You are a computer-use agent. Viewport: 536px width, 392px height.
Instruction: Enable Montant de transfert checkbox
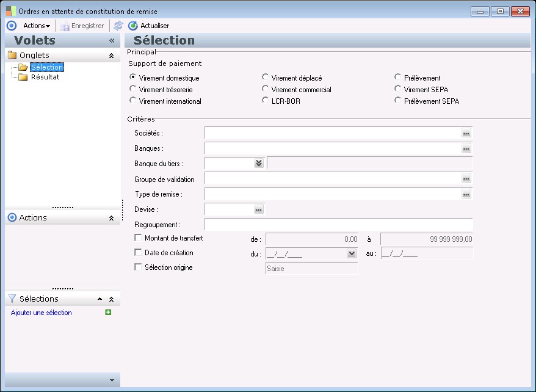coord(138,238)
